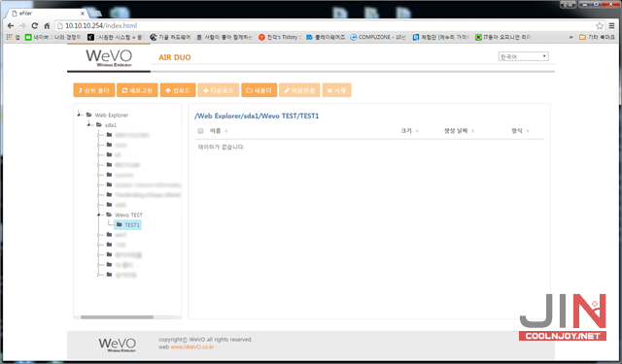Click the first blurred folder under sda1
The height and width of the screenshot is (364, 622).
(x=132, y=135)
